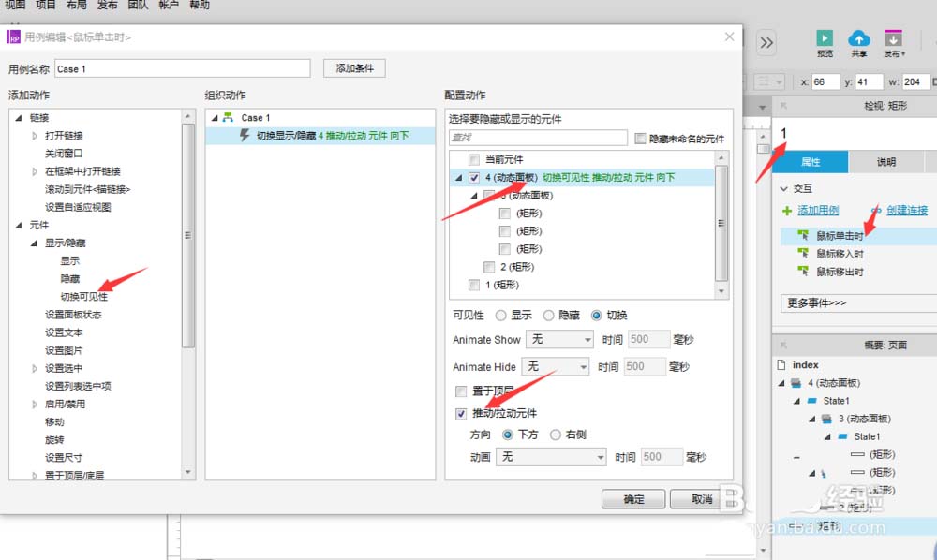Click the lightning action icon in 组织动作
The width and height of the screenshot is (937, 560).
[x=245, y=136]
